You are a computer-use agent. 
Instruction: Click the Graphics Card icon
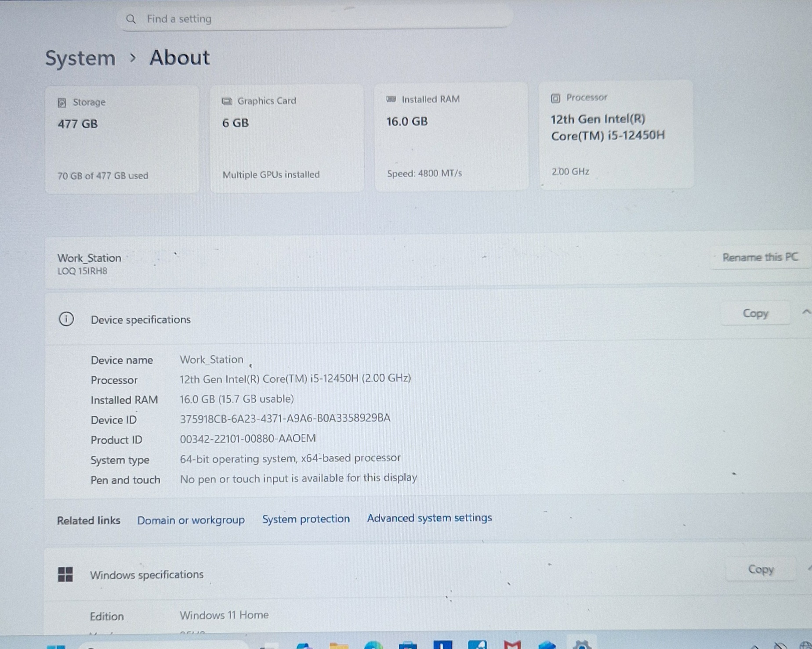click(227, 101)
